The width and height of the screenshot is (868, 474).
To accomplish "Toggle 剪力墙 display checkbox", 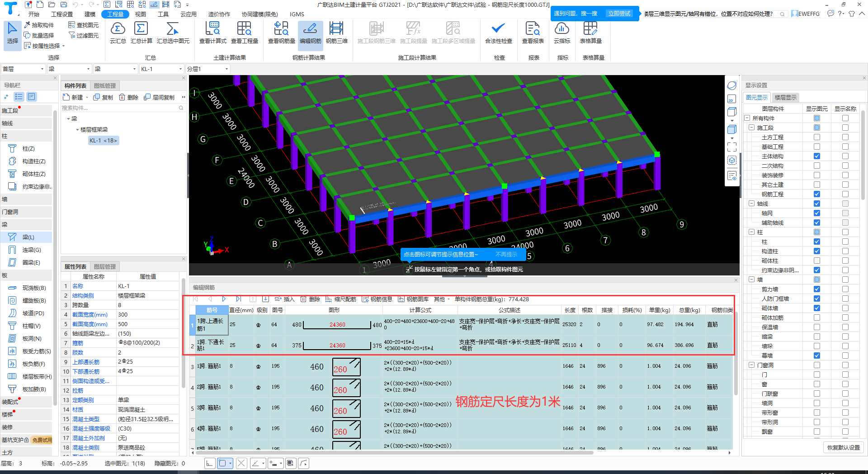I will 817,289.
